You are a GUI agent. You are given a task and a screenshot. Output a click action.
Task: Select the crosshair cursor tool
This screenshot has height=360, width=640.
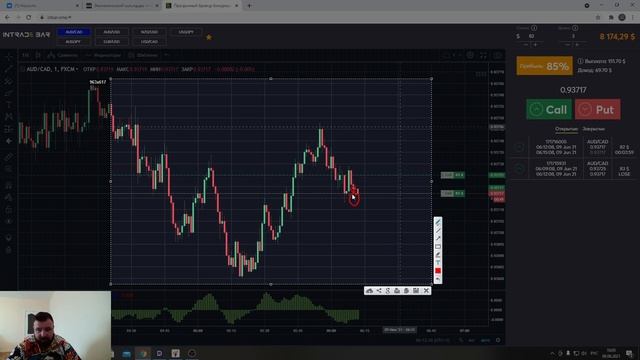pos(9,57)
